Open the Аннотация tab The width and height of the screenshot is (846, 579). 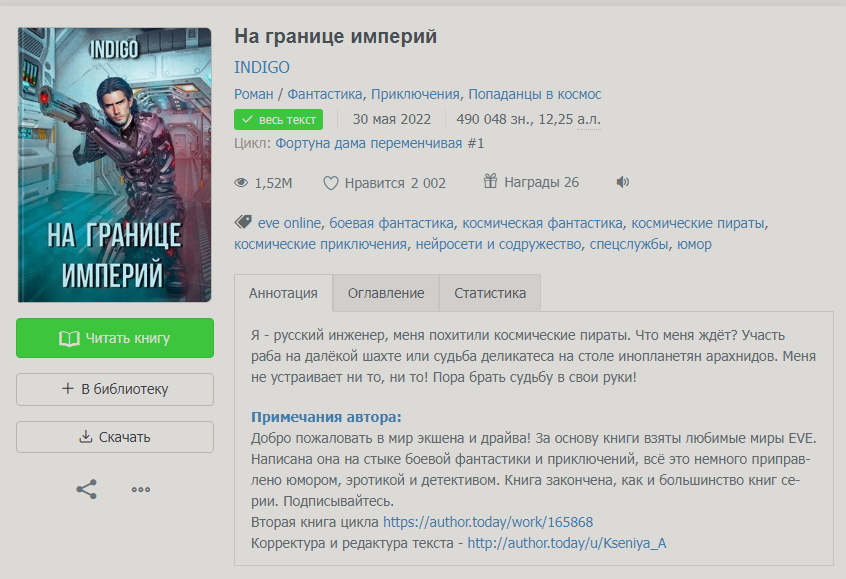pos(283,293)
